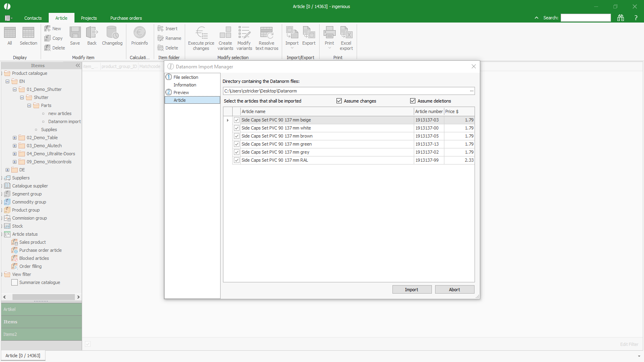Uncheck the Assume changes checkbox

(339, 101)
